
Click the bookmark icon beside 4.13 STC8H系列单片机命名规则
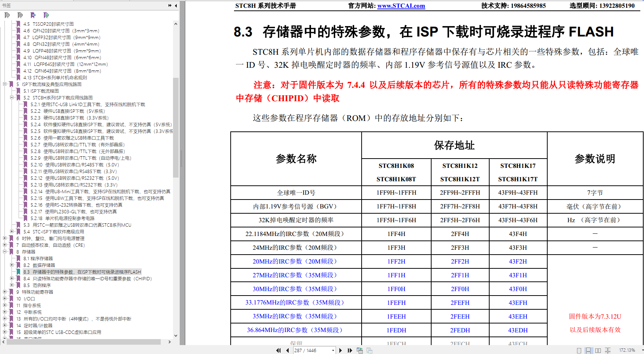click(18, 77)
